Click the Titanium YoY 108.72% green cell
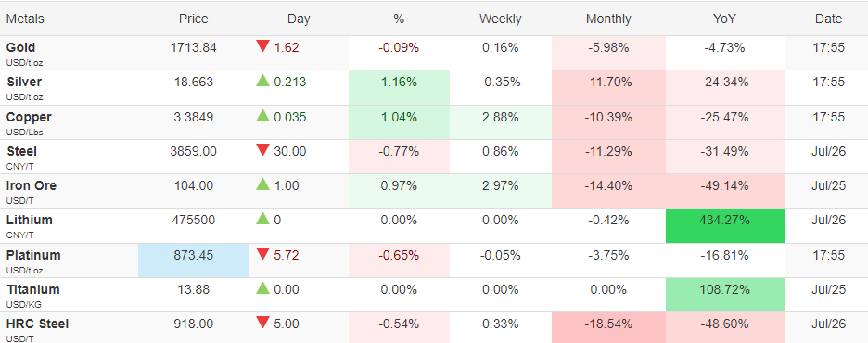Screen dimensions: 868x343 tap(724, 295)
